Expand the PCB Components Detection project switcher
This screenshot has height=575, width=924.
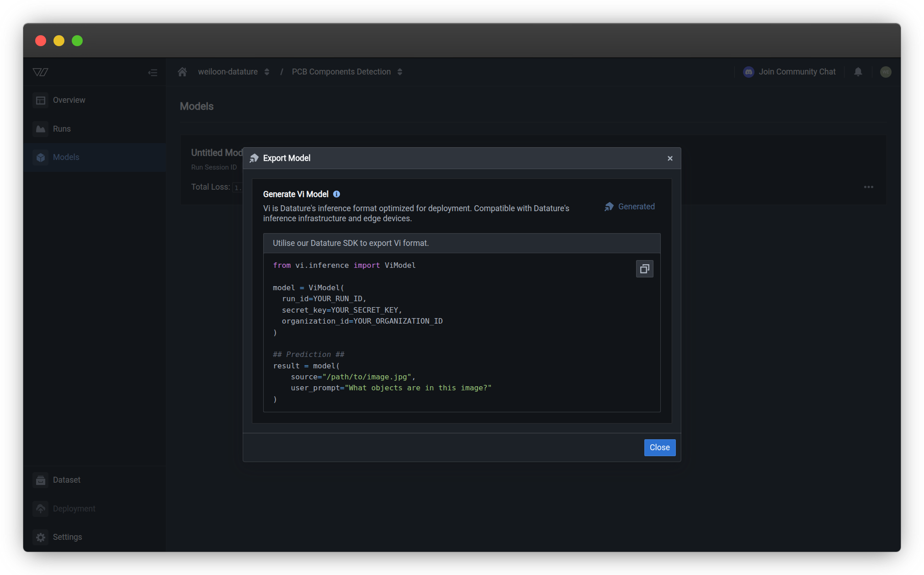point(400,72)
